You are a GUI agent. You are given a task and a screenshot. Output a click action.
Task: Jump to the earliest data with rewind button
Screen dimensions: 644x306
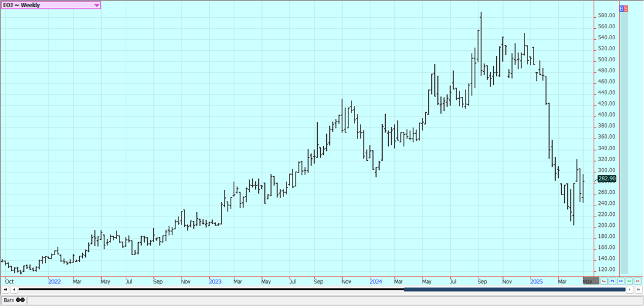click(x=6, y=289)
